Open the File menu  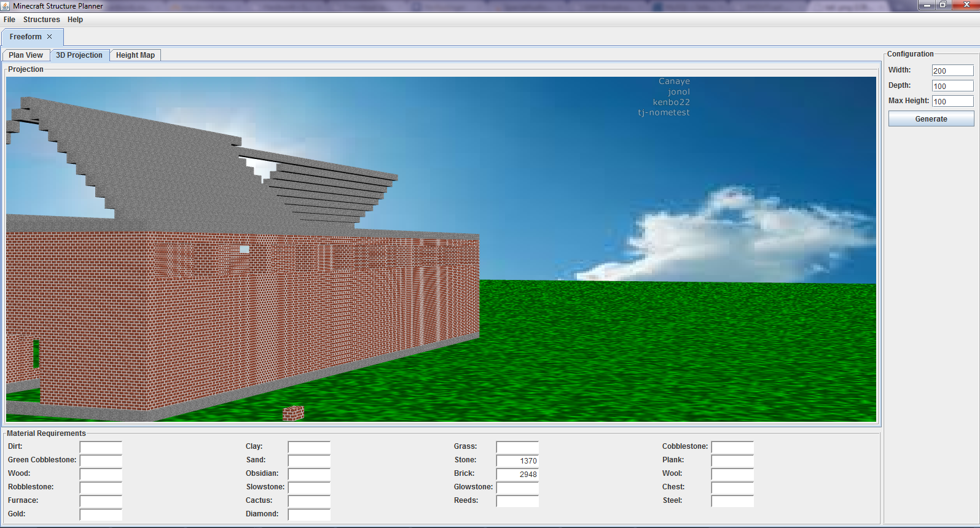click(x=9, y=20)
